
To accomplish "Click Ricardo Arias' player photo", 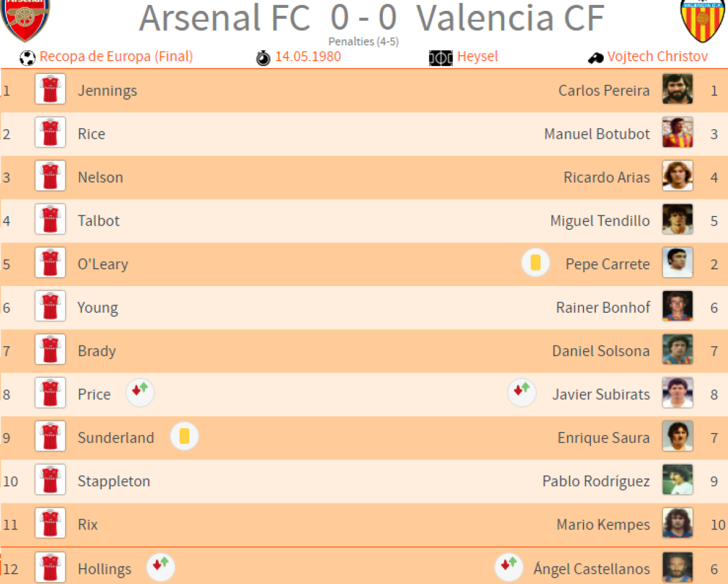I will 677,176.
